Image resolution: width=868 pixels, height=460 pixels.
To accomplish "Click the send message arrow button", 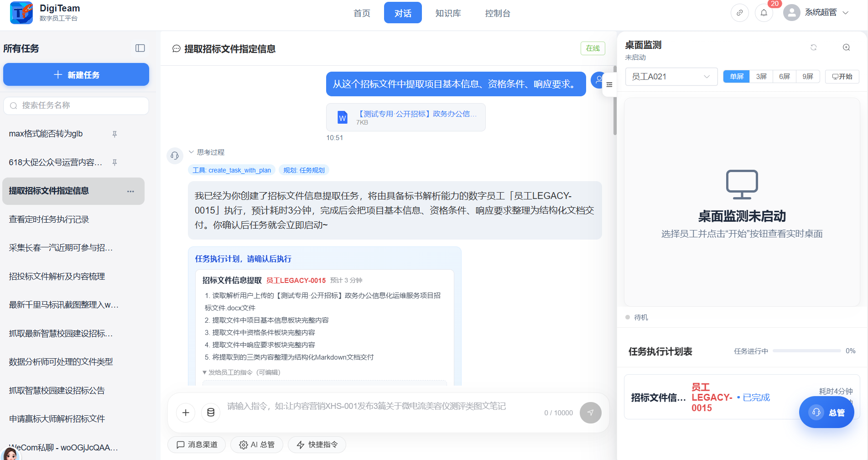I will coord(590,413).
